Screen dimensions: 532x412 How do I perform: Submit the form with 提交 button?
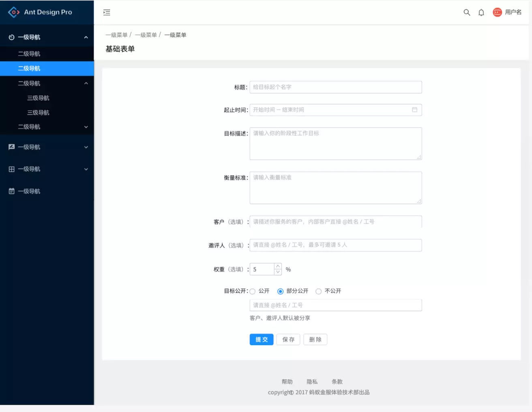pyautogui.click(x=261, y=339)
